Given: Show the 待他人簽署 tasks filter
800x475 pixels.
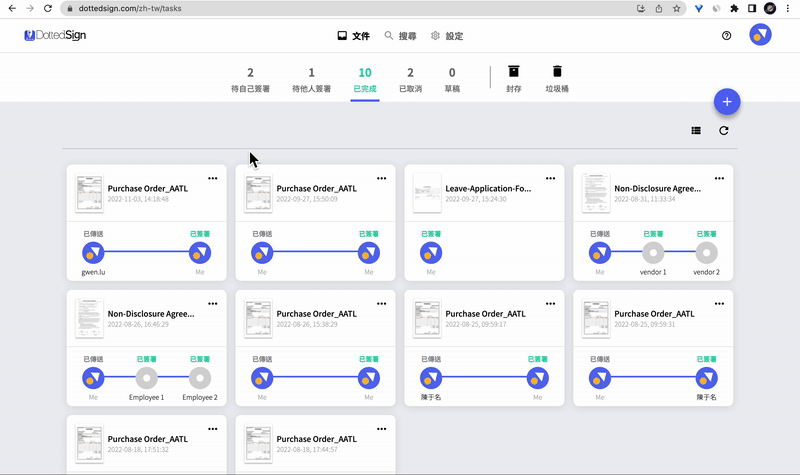Looking at the screenshot, I should point(311,80).
